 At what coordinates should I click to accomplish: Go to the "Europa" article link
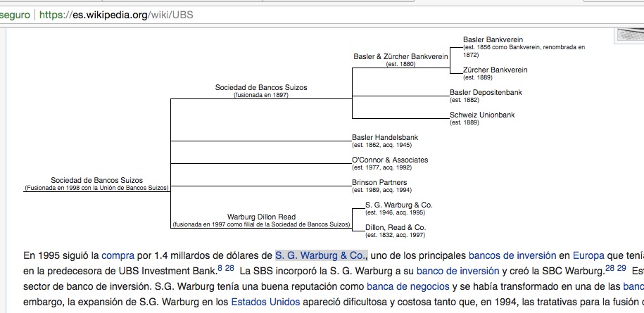click(588, 255)
